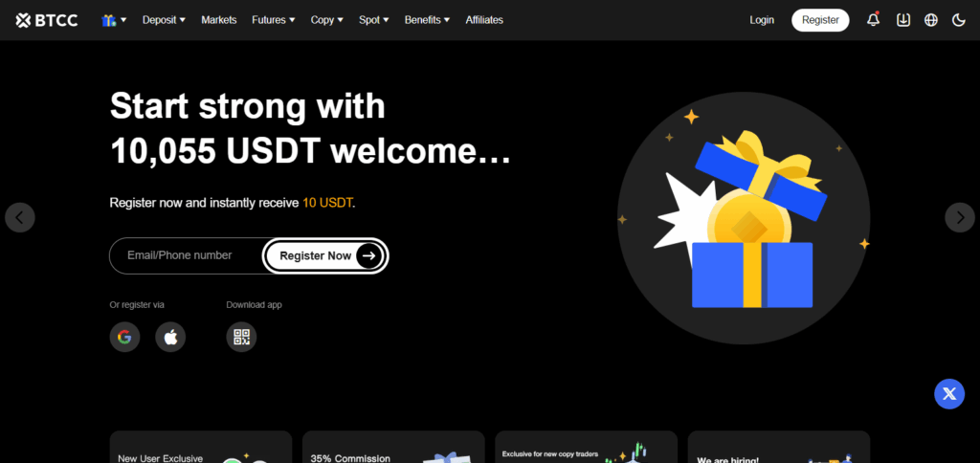Click the 'Download app' label
The height and width of the screenshot is (463, 980).
254,305
